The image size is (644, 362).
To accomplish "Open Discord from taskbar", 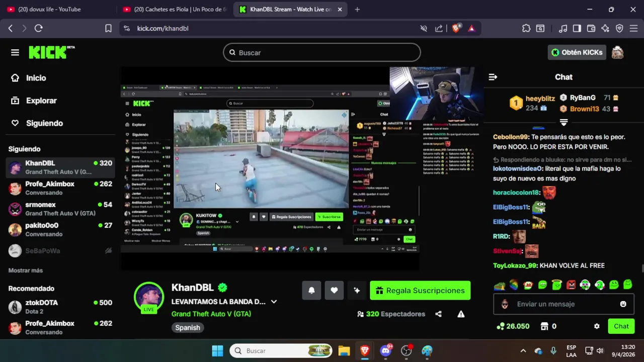I will click(386, 351).
